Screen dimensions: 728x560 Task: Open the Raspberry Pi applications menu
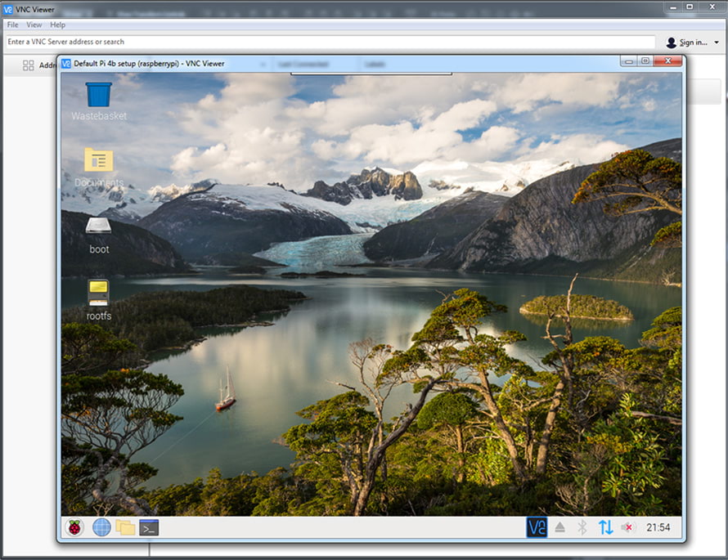coord(74,527)
